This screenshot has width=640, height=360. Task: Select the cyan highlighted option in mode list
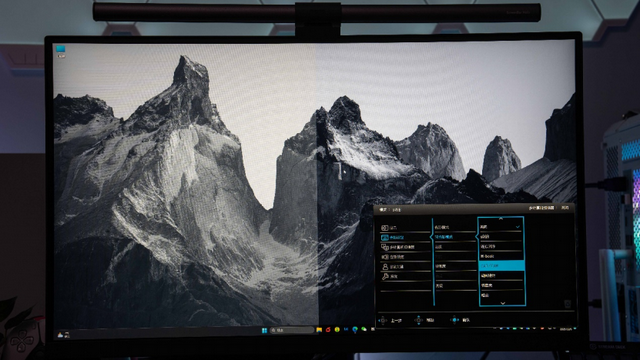coord(501,266)
